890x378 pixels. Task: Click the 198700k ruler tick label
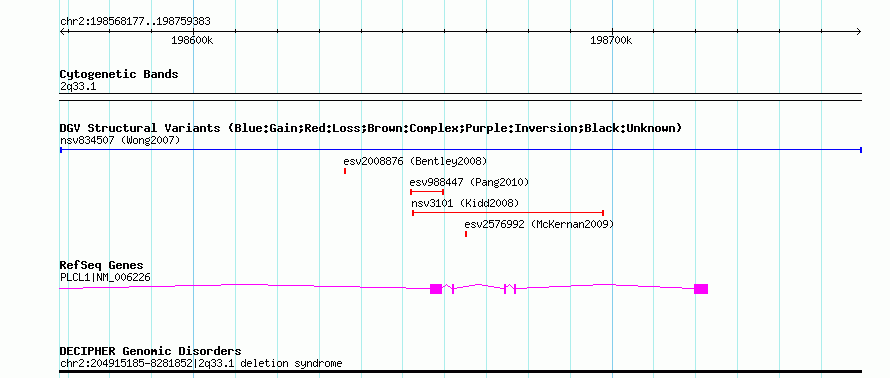pyautogui.click(x=611, y=41)
